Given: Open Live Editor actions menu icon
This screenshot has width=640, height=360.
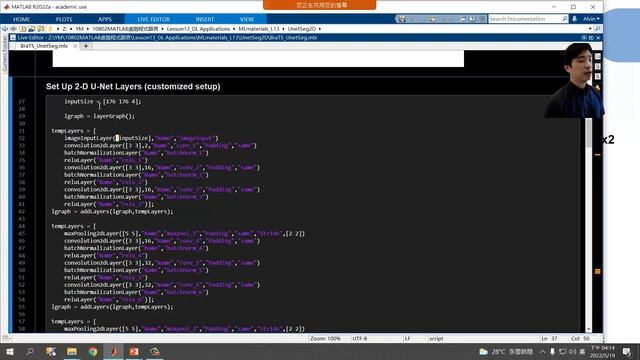Looking at the screenshot, I should [x=584, y=38].
